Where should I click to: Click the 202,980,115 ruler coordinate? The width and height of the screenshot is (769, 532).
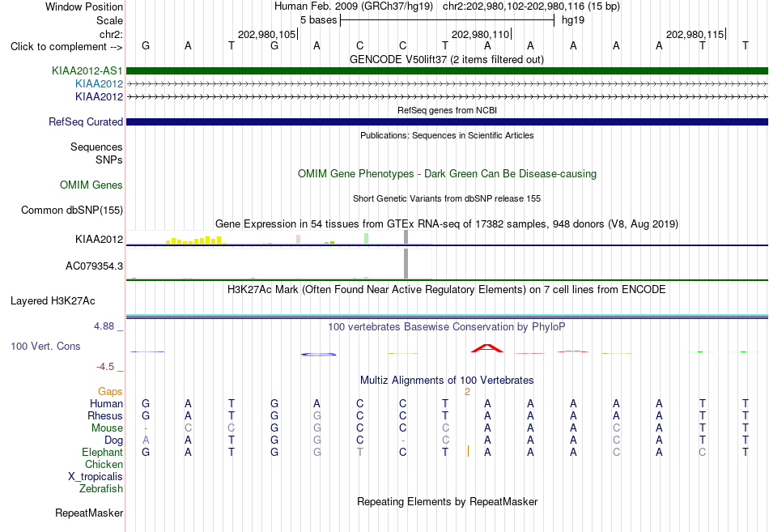(695, 34)
